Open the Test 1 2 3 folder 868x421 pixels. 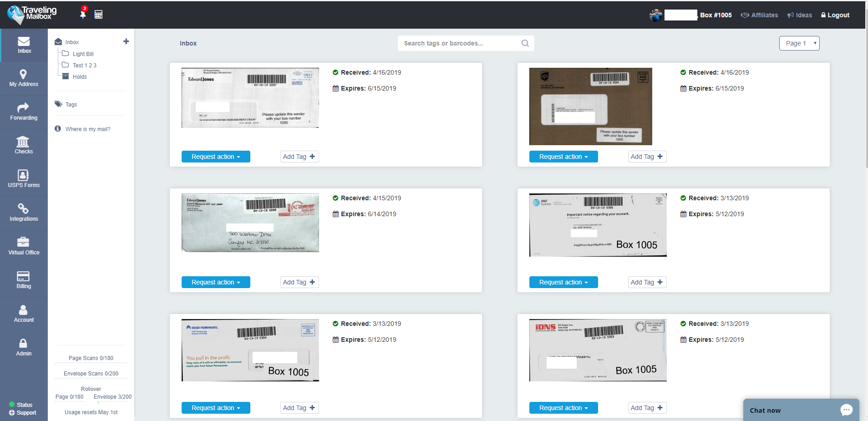pos(79,65)
